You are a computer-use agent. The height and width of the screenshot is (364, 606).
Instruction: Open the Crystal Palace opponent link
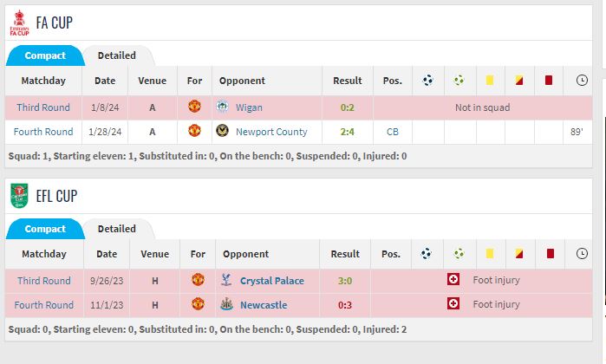[274, 281]
